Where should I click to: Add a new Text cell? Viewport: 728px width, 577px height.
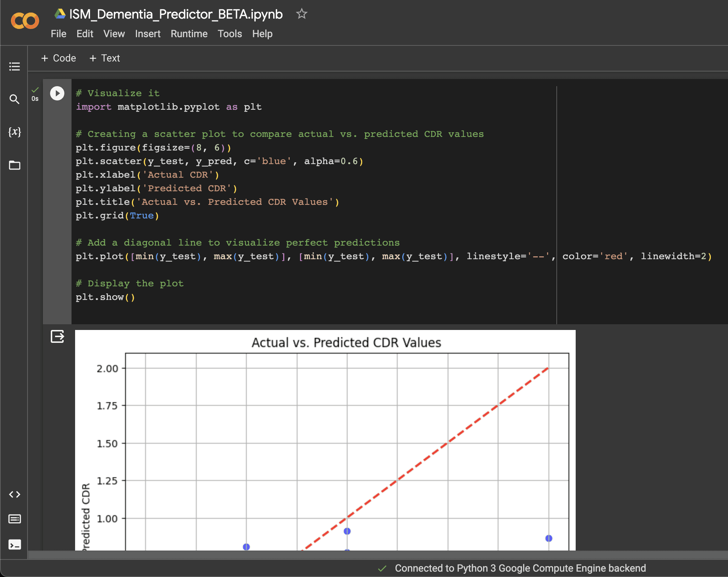(104, 58)
